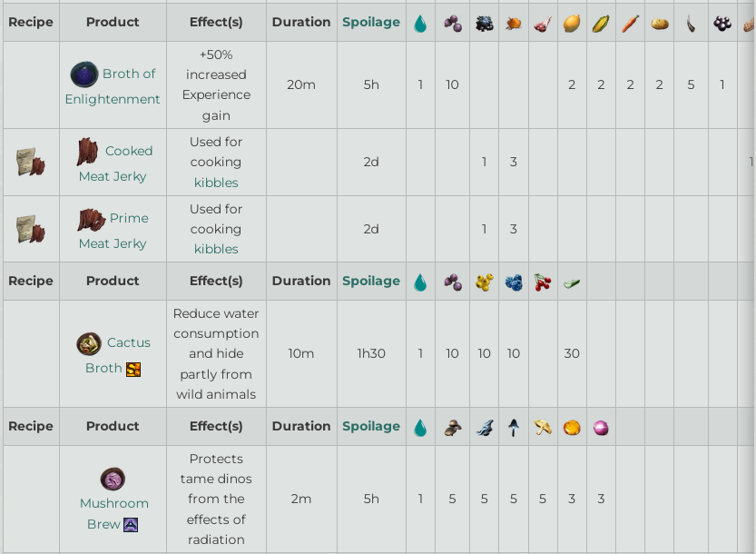Image resolution: width=756 pixels, height=554 pixels.
Task: Click the Prime Meat Jerky recipe note icon
Action: pyautogui.click(x=31, y=229)
